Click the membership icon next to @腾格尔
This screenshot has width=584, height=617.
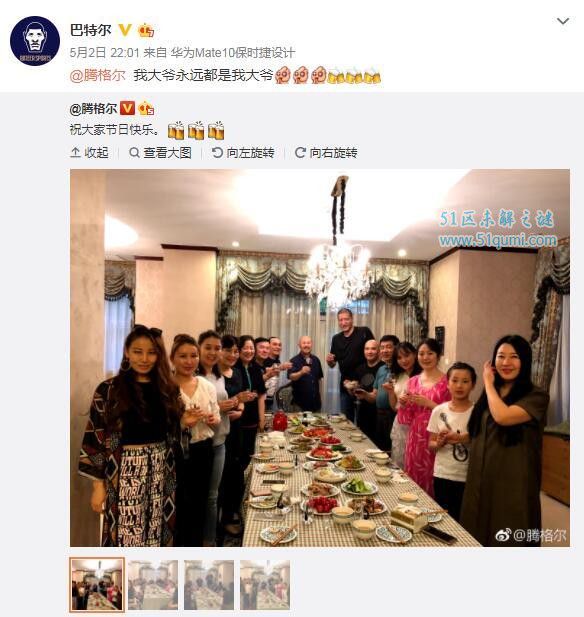(x=146, y=108)
